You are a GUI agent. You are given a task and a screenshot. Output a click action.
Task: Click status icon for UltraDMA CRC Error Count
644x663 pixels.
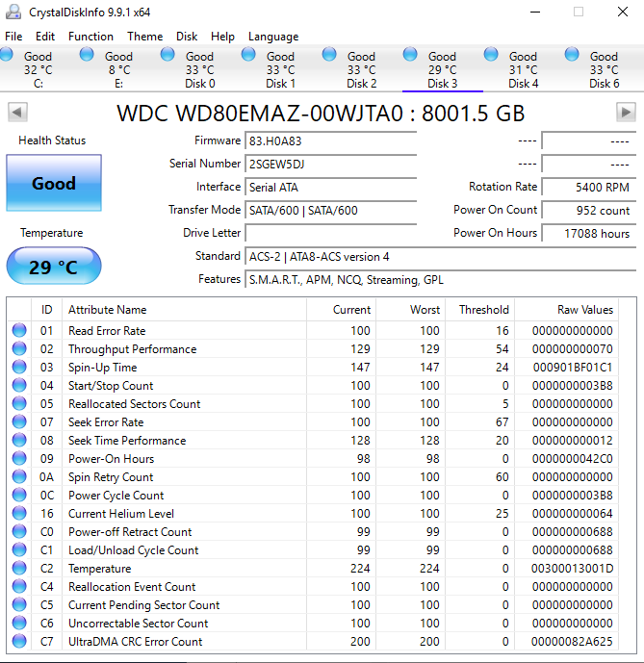click(19, 641)
